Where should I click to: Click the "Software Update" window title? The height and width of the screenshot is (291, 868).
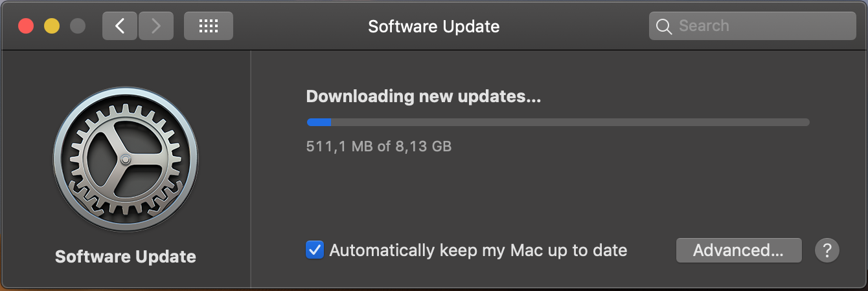433,27
